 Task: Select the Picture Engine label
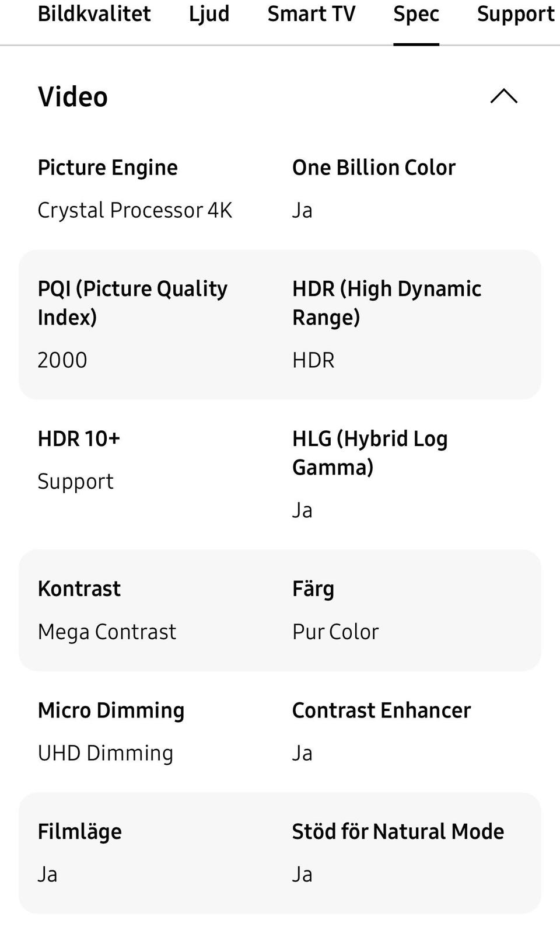(107, 168)
